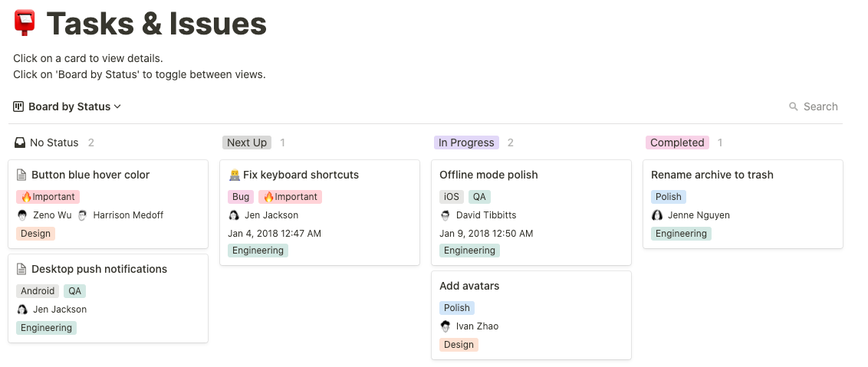Click the board view icon beside Board by Status
Viewport: 868px width, 367px height.
[x=18, y=106]
